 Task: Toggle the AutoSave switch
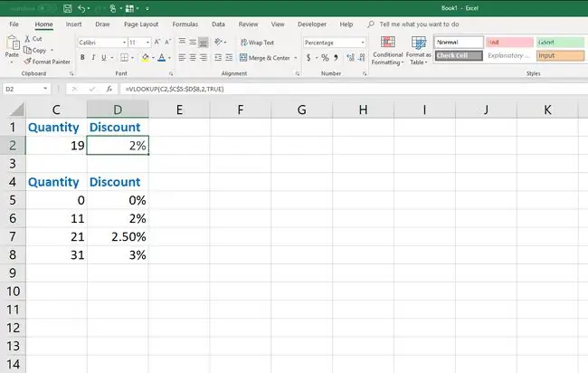pos(48,8)
